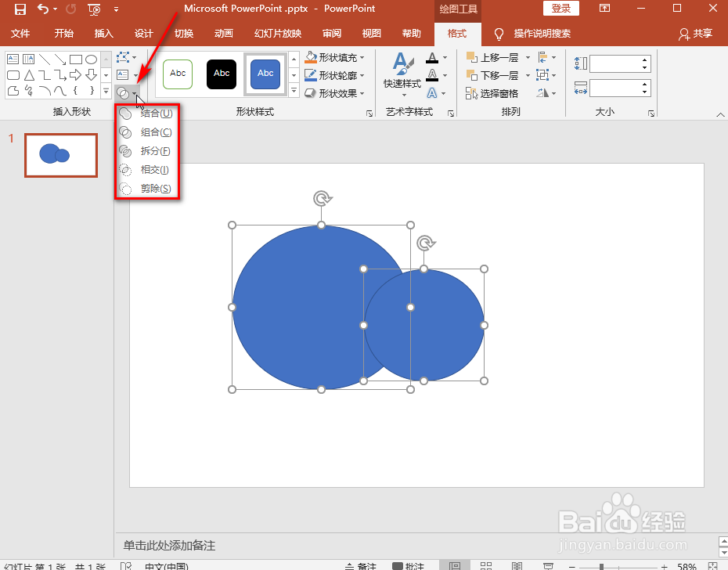Choose Union 结合(U) from merge menu
Image resolution: width=728 pixels, height=570 pixels.
pyautogui.click(x=146, y=114)
